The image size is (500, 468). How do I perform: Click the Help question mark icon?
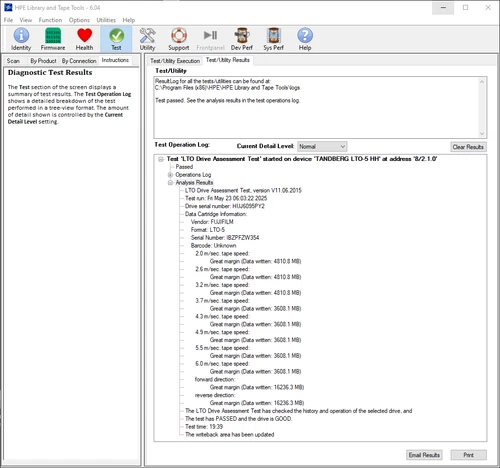(x=305, y=39)
